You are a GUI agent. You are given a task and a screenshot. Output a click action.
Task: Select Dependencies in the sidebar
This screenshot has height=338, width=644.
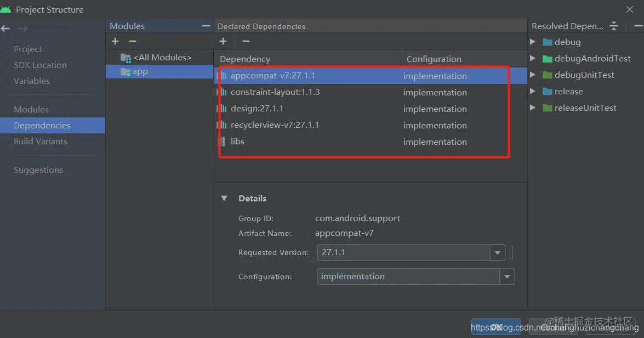53,126
